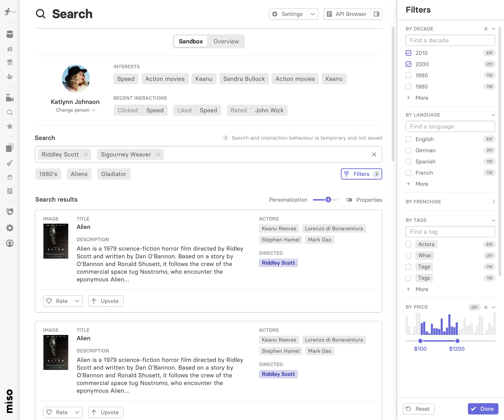Open the document icon in sidebar
Viewport: 504px width, 420px height.
[10, 191]
